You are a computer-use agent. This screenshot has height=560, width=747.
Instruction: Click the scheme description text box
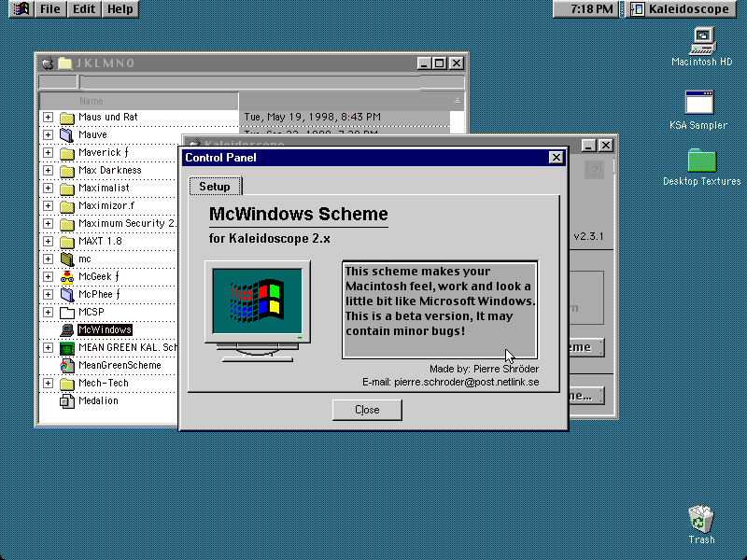440,310
